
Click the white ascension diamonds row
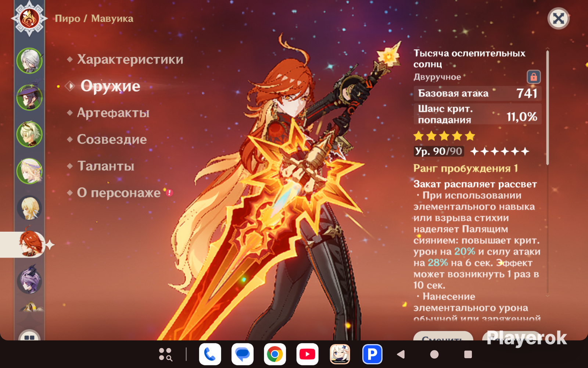click(x=499, y=151)
